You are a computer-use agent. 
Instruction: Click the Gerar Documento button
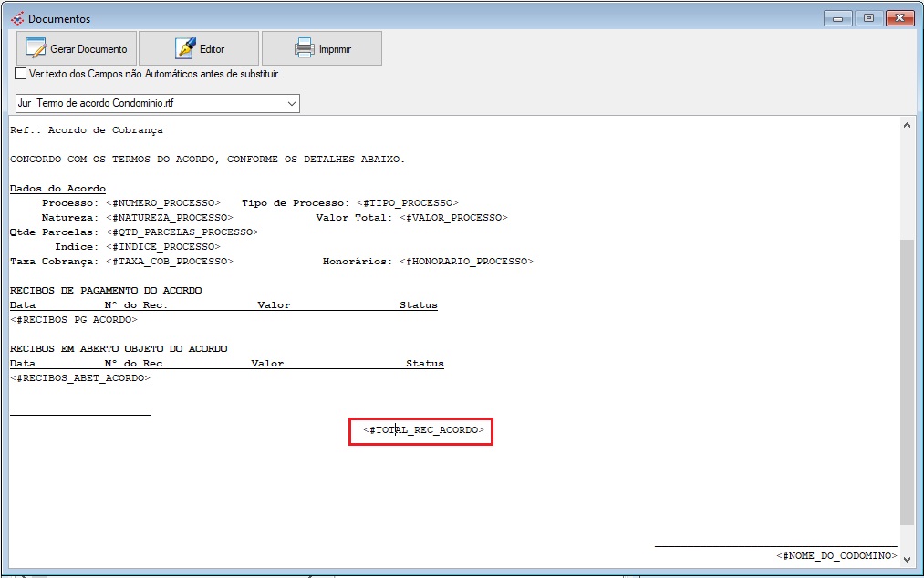[77, 48]
